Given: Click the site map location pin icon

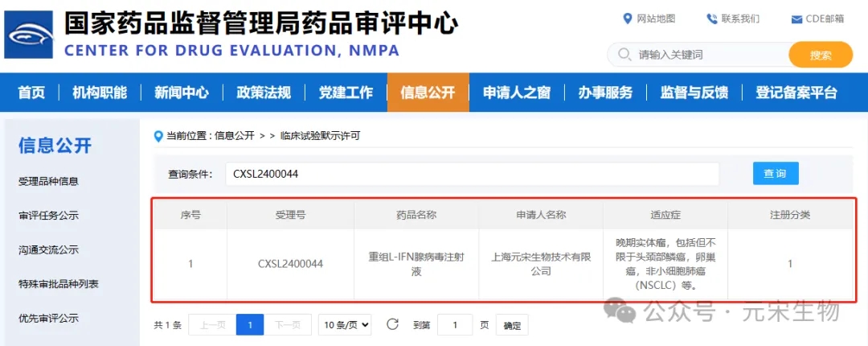Looking at the screenshot, I should click(628, 19).
